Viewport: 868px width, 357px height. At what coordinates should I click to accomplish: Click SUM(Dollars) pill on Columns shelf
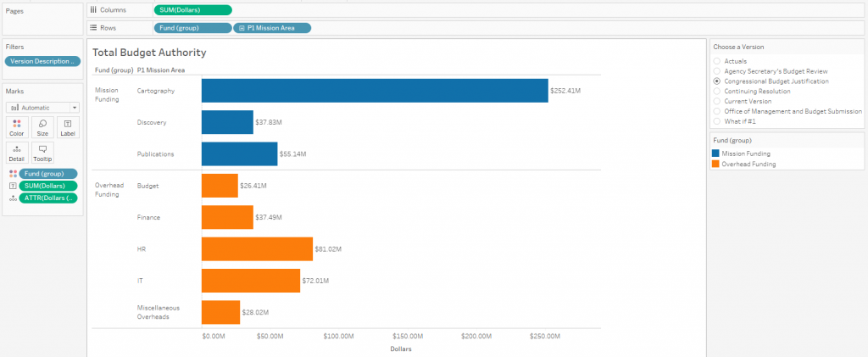click(192, 10)
